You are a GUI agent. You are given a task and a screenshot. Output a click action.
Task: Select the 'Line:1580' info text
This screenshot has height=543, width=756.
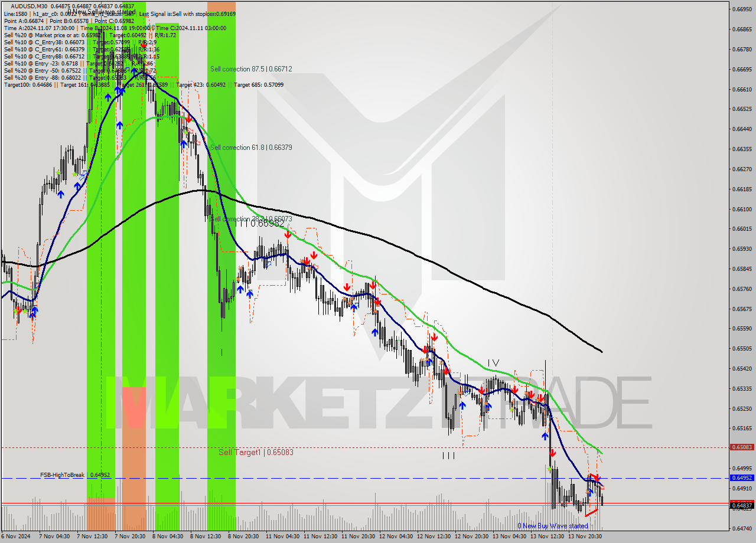15,14
